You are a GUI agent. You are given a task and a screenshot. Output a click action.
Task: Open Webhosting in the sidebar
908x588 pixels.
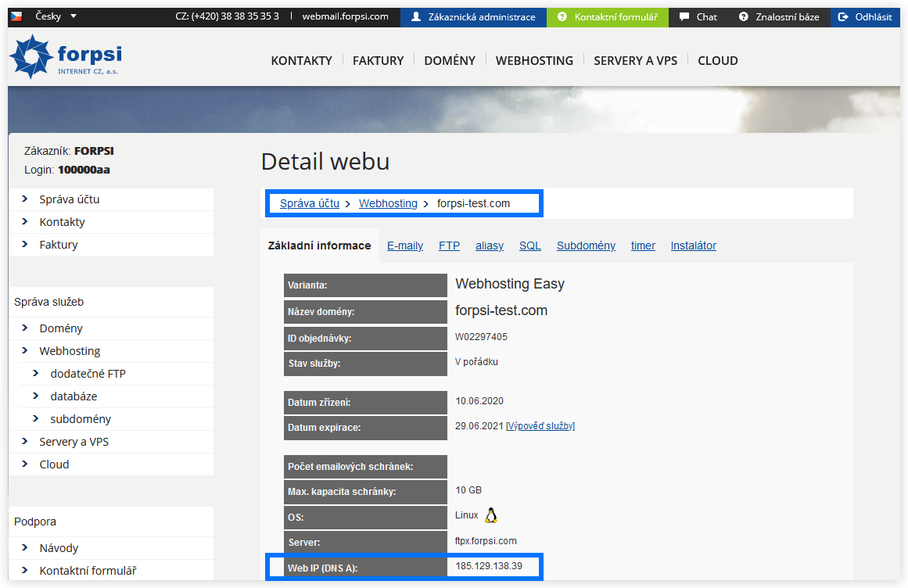coord(70,351)
